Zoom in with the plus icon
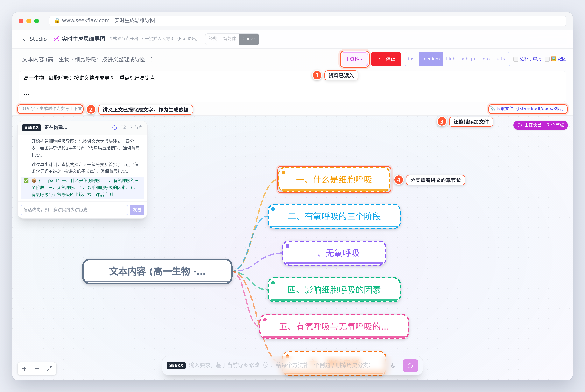This screenshot has width=585, height=392. tap(25, 368)
